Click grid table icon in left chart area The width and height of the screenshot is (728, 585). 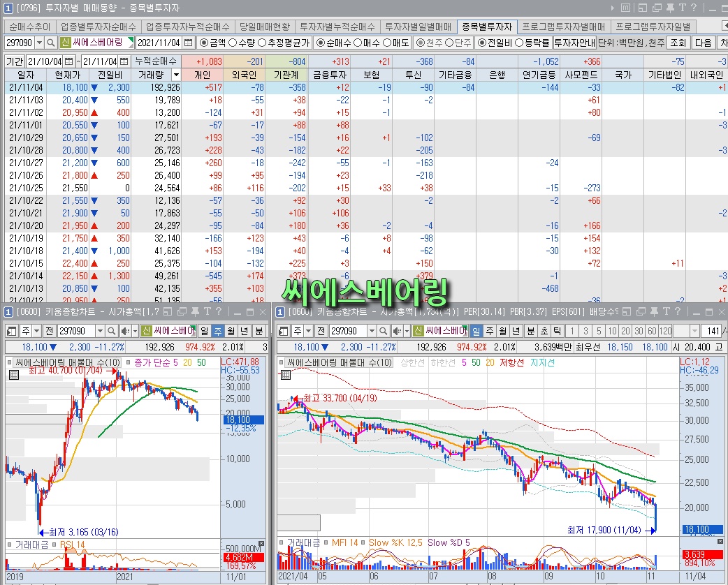click(14, 375)
